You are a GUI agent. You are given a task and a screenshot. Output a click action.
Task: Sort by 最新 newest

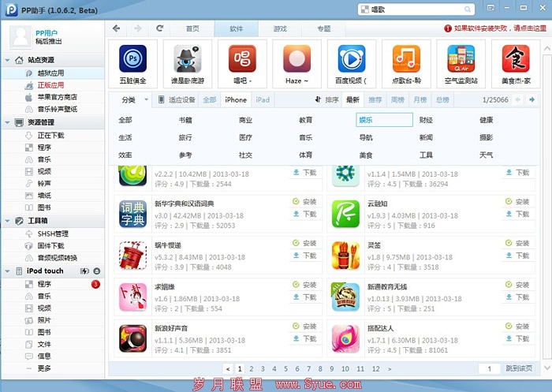coord(352,99)
